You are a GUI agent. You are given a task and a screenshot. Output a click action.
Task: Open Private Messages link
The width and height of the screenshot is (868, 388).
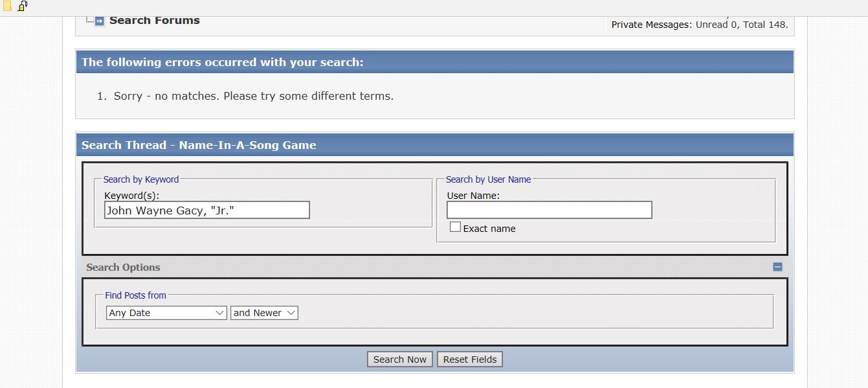tap(651, 25)
